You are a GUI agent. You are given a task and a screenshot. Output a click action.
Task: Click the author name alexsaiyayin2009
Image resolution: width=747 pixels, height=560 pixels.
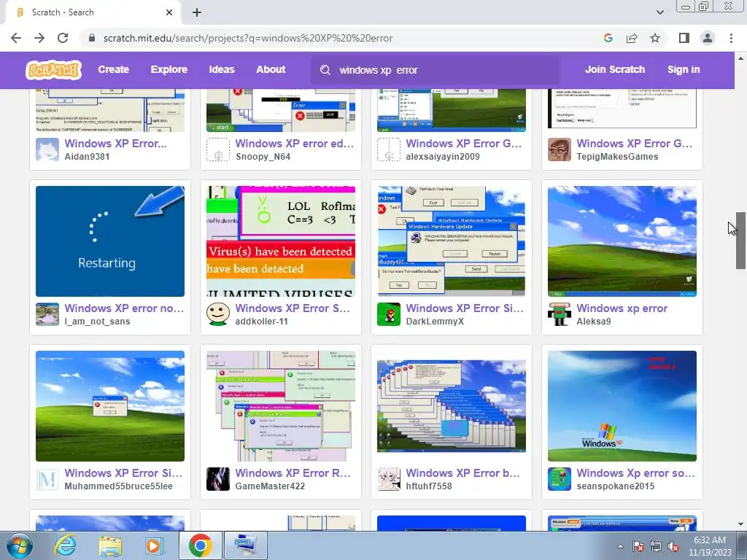tap(443, 157)
